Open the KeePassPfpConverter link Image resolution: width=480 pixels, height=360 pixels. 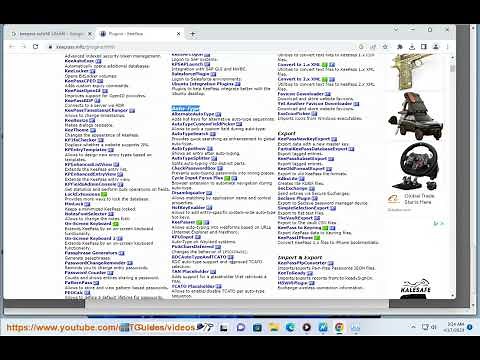(302, 263)
